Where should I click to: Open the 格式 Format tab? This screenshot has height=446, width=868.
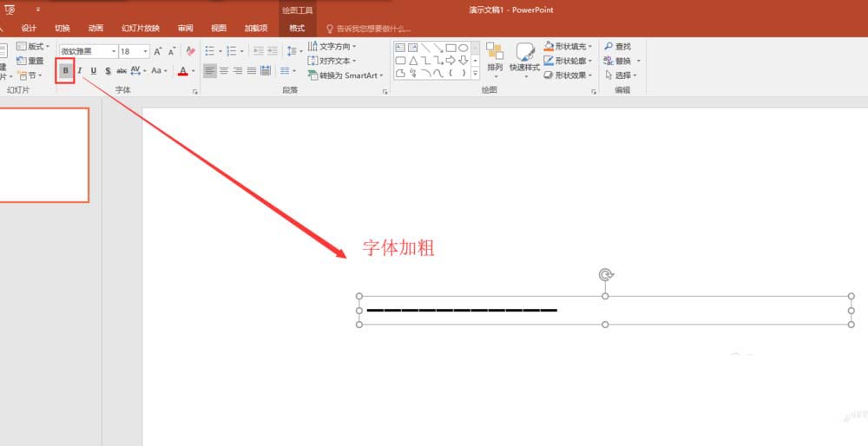point(297,29)
